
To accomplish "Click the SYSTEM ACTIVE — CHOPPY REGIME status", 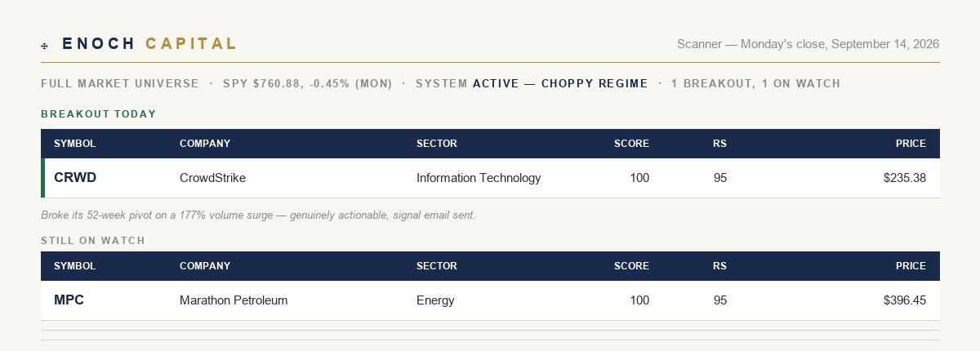I will [x=532, y=84].
